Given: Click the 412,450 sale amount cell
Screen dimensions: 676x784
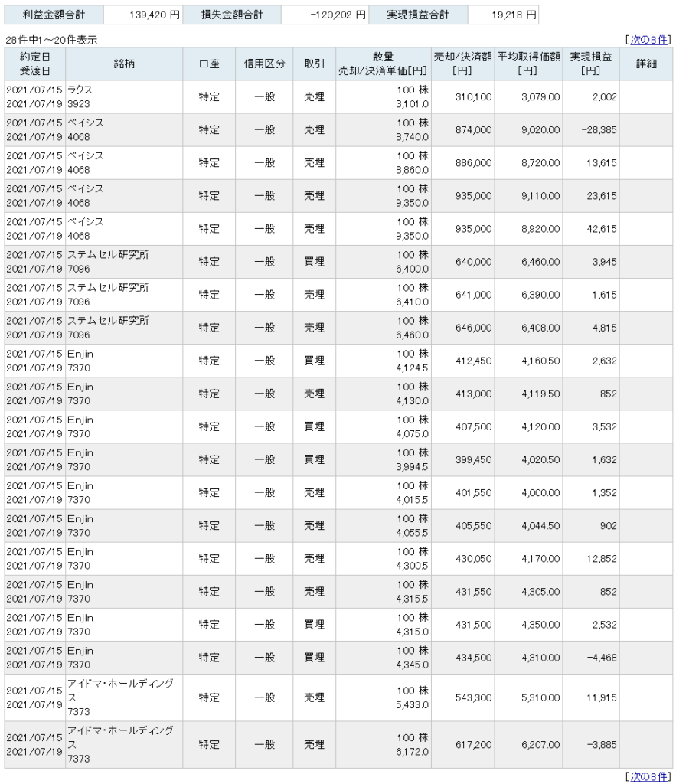Looking at the screenshot, I should pyautogui.click(x=462, y=361).
